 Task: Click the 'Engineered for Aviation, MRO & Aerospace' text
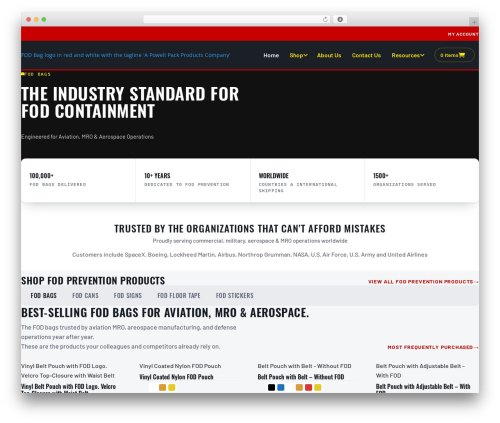87,137
